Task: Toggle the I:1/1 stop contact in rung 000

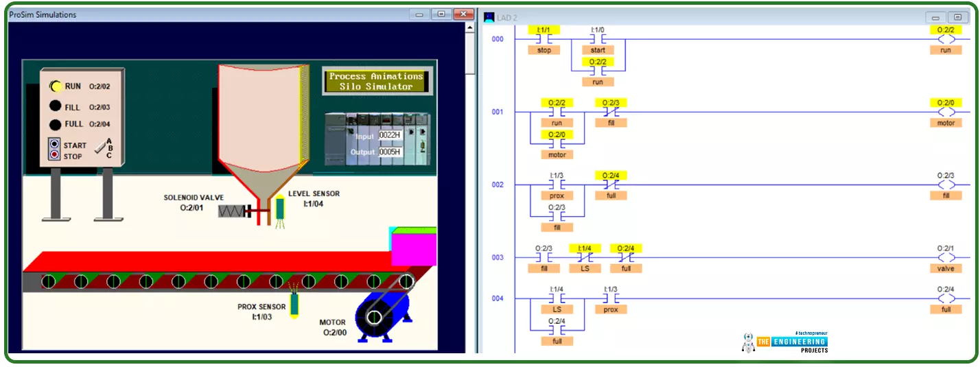Action: pyautogui.click(x=544, y=39)
